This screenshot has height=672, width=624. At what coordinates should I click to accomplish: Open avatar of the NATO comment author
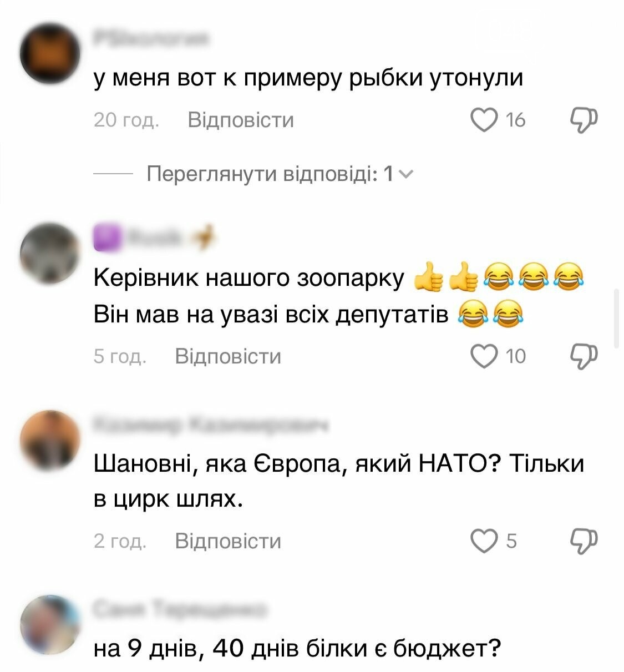pos(50,441)
